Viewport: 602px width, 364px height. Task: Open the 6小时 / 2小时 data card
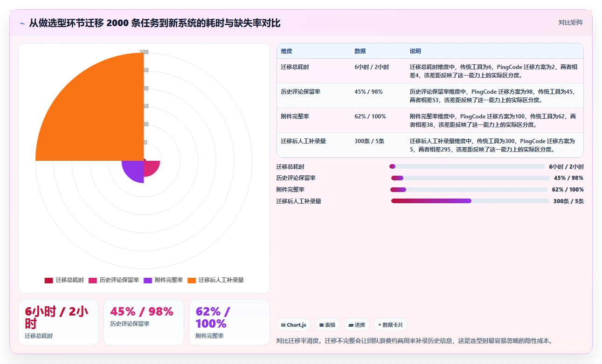58,322
